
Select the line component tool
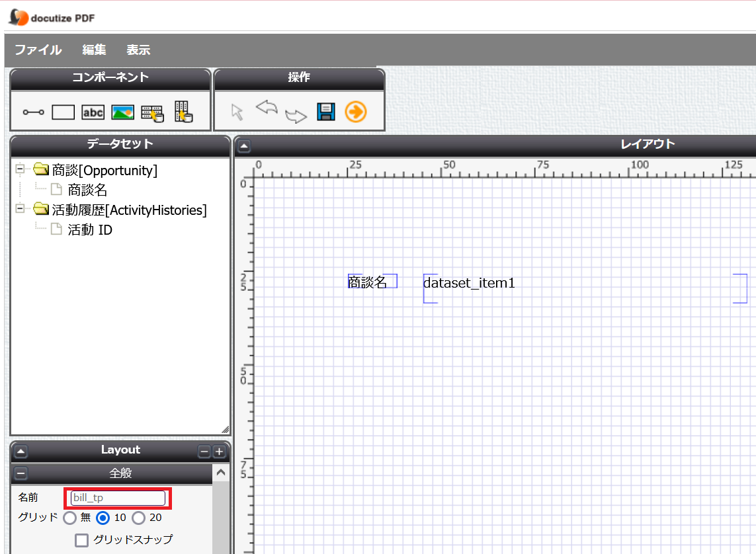pyautogui.click(x=33, y=112)
